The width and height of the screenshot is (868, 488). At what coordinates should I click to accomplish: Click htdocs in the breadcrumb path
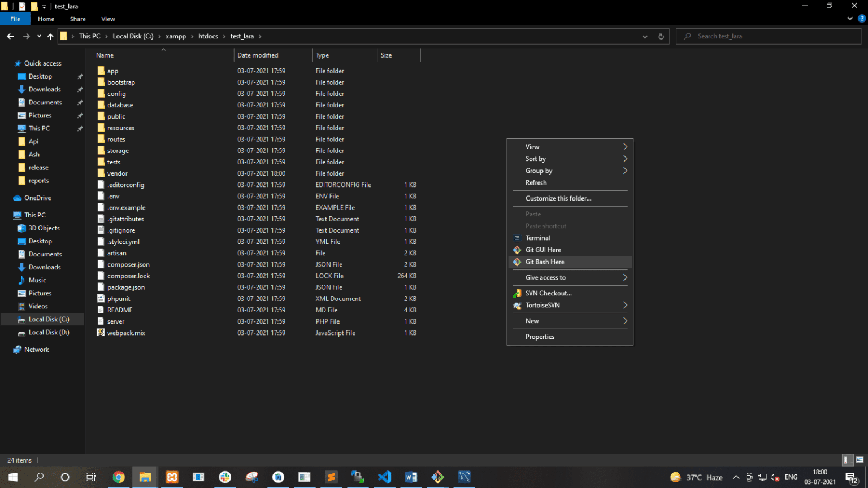click(208, 37)
